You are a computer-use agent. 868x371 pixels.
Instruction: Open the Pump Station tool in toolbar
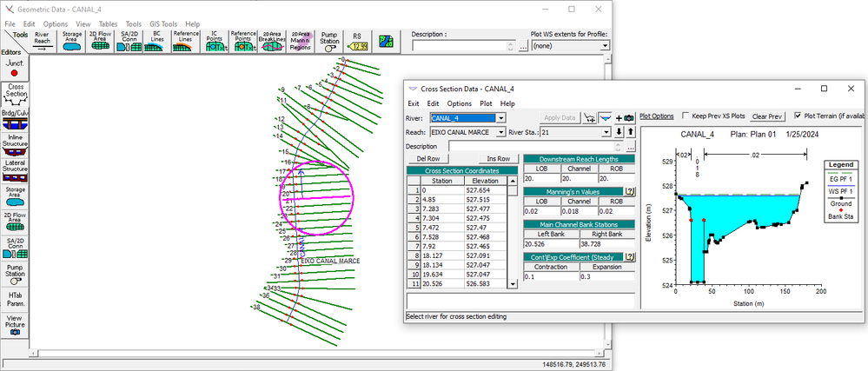tap(329, 42)
